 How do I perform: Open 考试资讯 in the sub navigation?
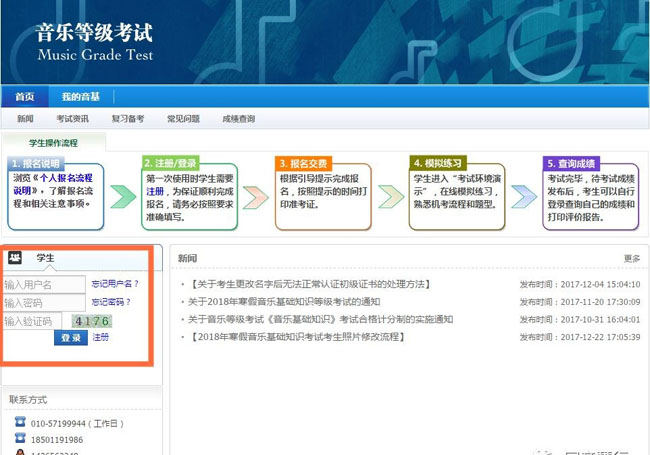pyautogui.click(x=73, y=119)
